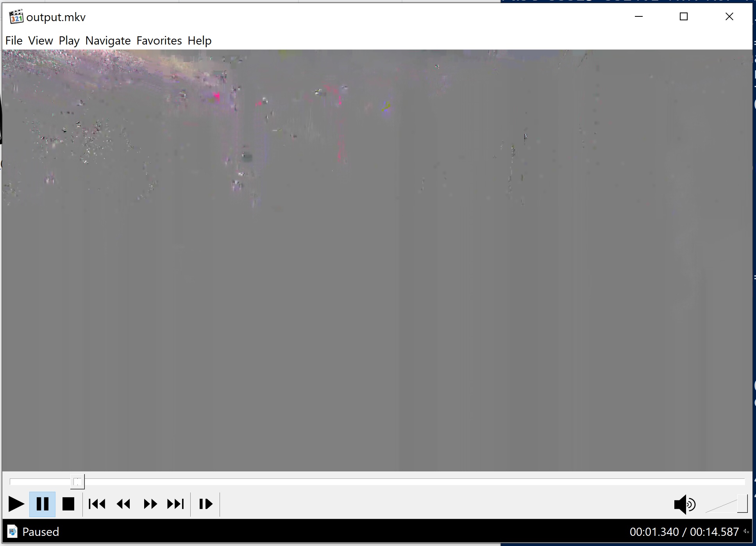Open the Play menu
This screenshot has width=756, height=546.
tap(69, 41)
